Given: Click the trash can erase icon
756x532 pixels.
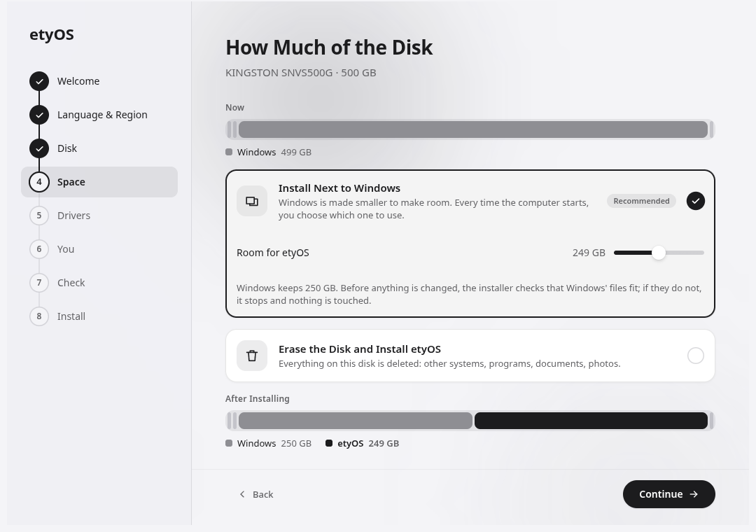Looking at the screenshot, I should tap(252, 356).
